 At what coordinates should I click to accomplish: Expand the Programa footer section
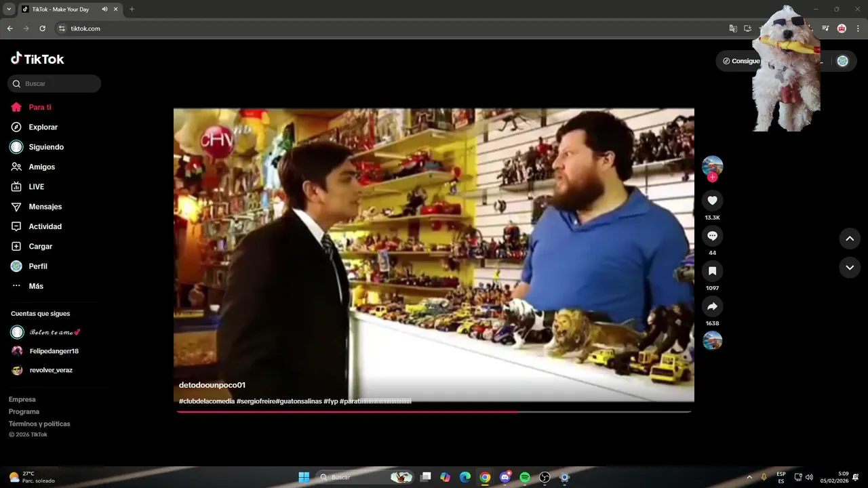24,411
